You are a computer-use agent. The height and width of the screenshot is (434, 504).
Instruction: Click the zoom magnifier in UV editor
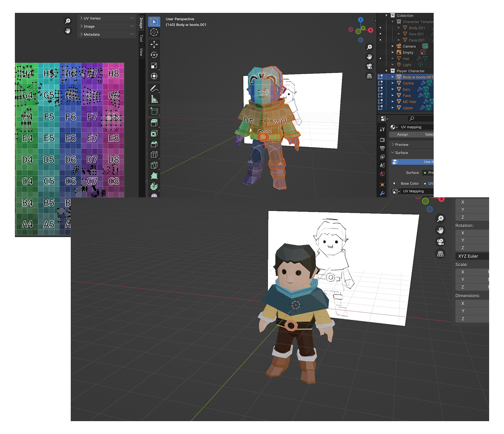tap(68, 20)
